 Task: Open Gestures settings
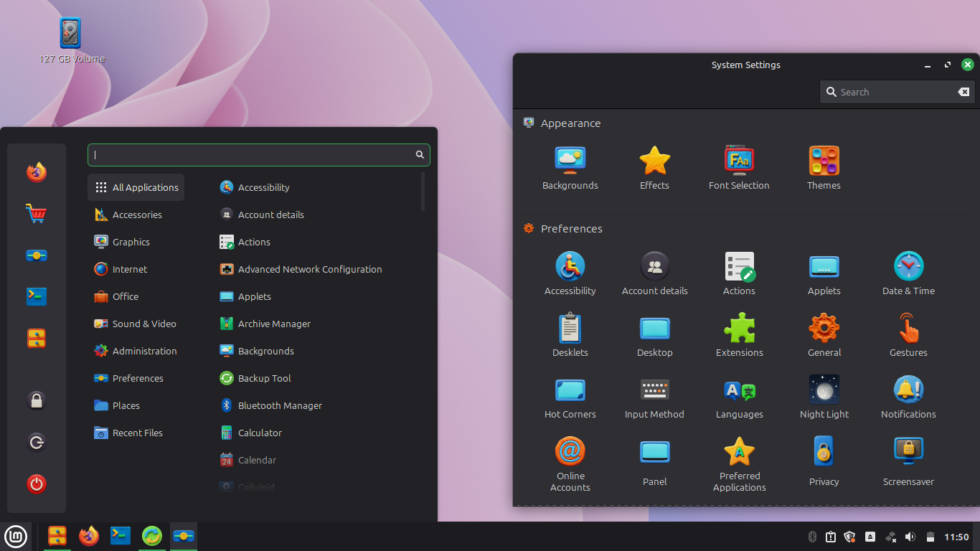coord(908,336)
